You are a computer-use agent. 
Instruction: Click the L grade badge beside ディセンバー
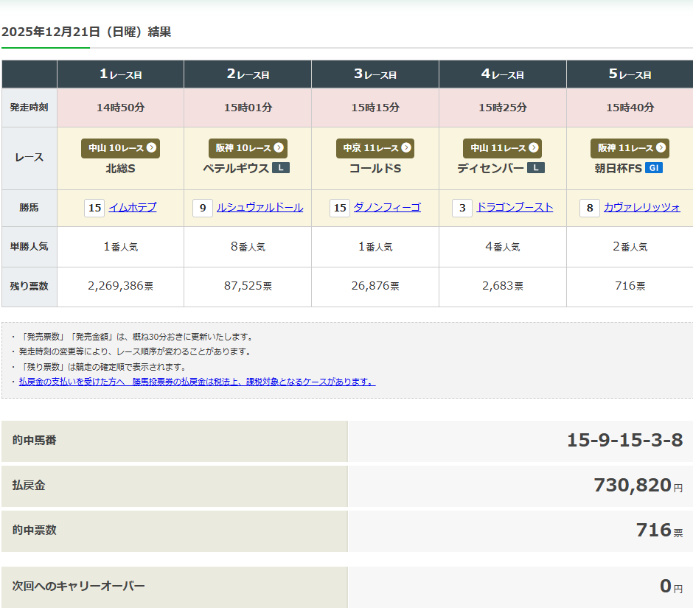[x=536, y=168]
